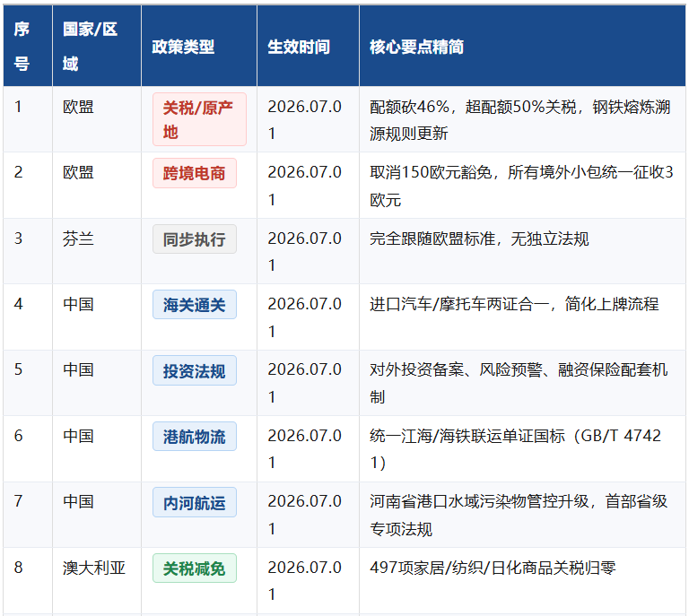
Task: Click 欧盟 in row 2
Action: pyautogui.click(x=78, y=172)
